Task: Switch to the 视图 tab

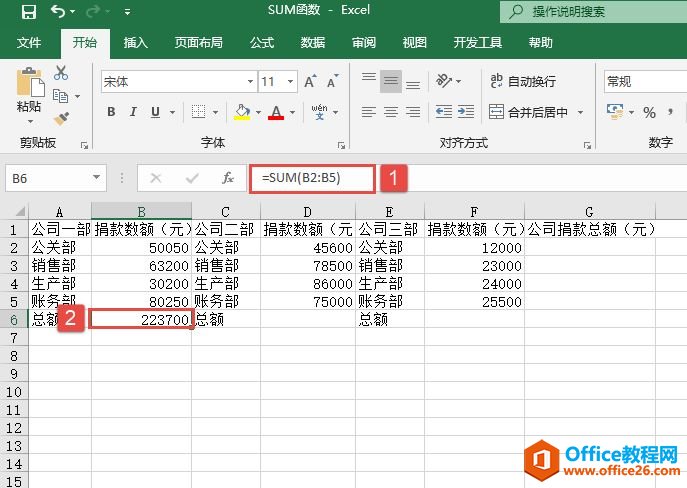Action: 414,42
